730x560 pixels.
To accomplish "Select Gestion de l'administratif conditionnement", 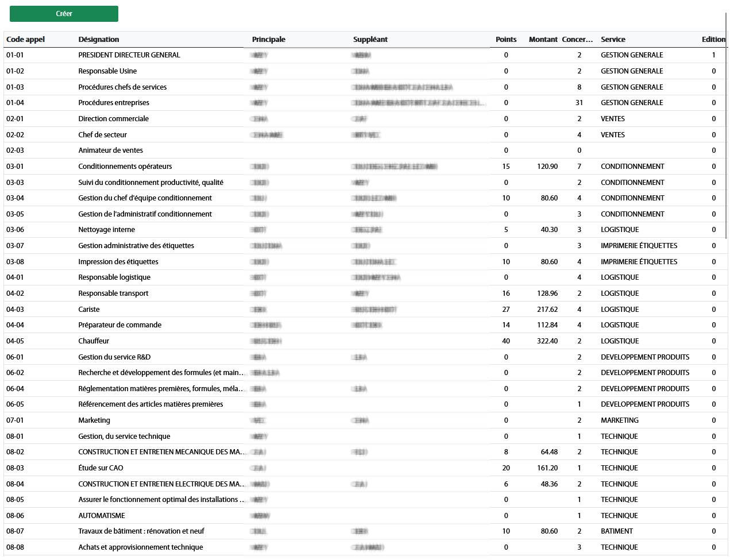I will coord(365,214).
